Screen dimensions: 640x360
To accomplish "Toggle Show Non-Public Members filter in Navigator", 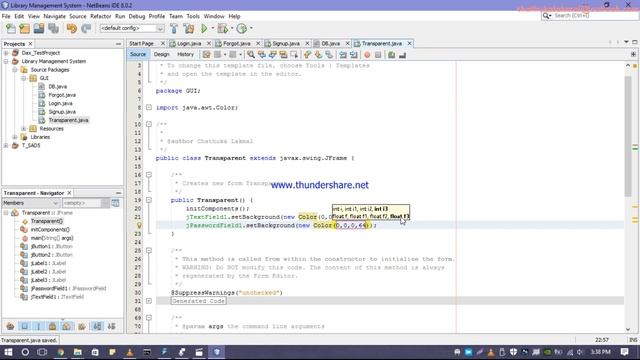I will [x=52, y=326].
